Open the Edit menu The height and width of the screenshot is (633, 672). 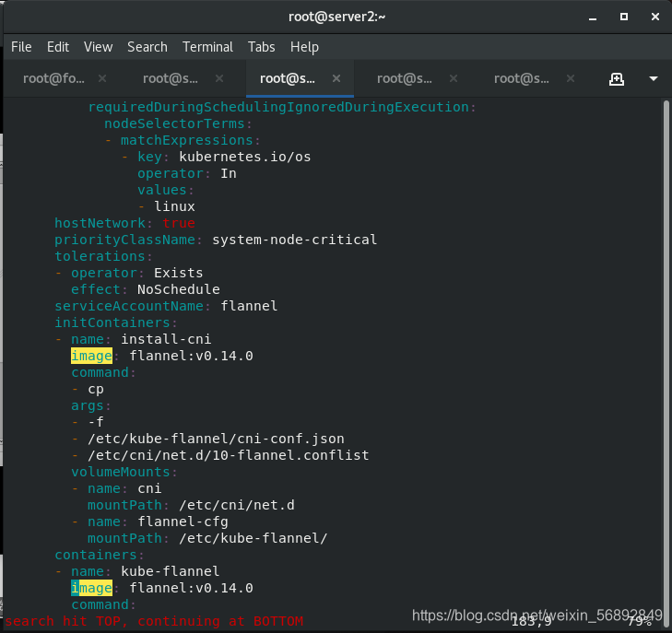(58, 47)
